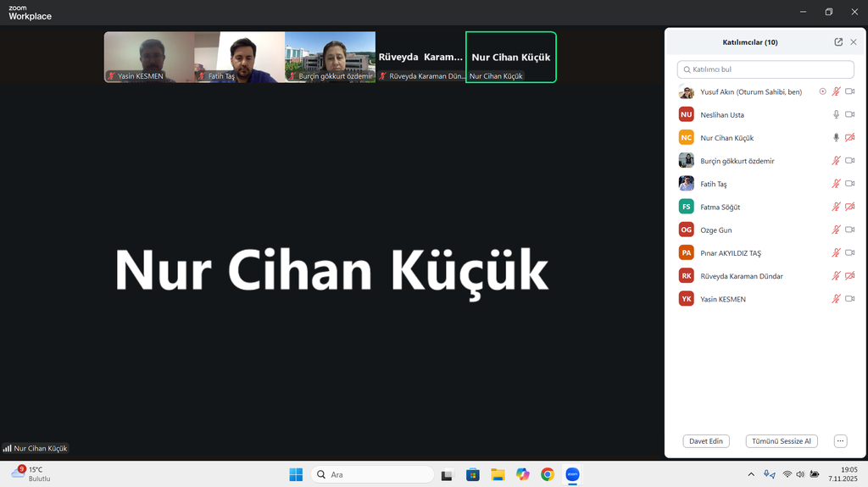Image resolution: width=868 pixels, height=487 pixels.
Task: Click Fatih Taş's video camera icon
Action: [849, 184]
